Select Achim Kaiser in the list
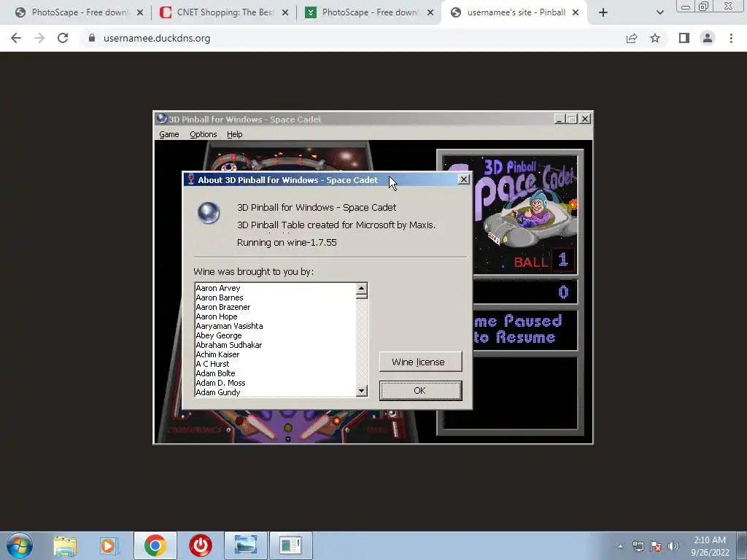747x560 pixels. coord(217,355)
